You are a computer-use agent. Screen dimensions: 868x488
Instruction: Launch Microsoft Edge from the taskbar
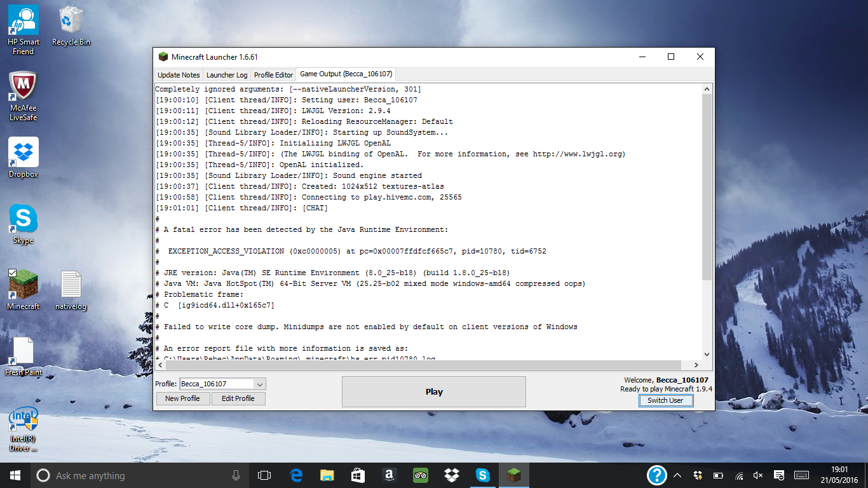295,475
